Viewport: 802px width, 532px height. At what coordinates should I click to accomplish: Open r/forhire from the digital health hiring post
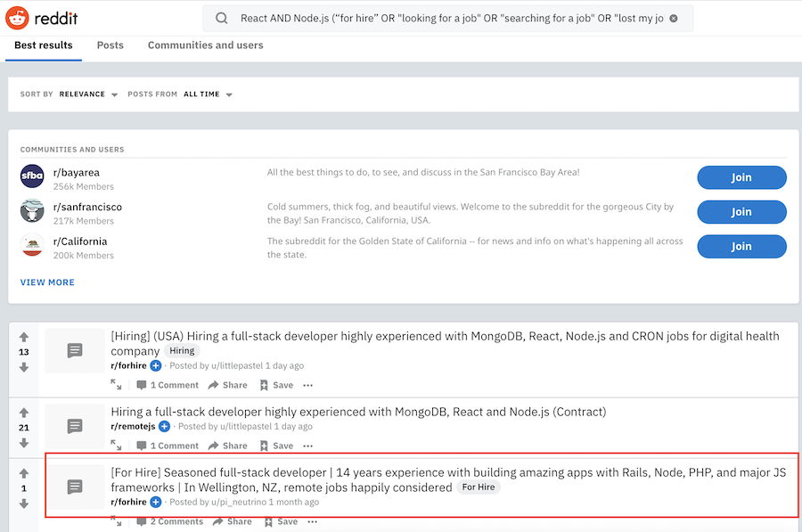(x=129, y=365)
